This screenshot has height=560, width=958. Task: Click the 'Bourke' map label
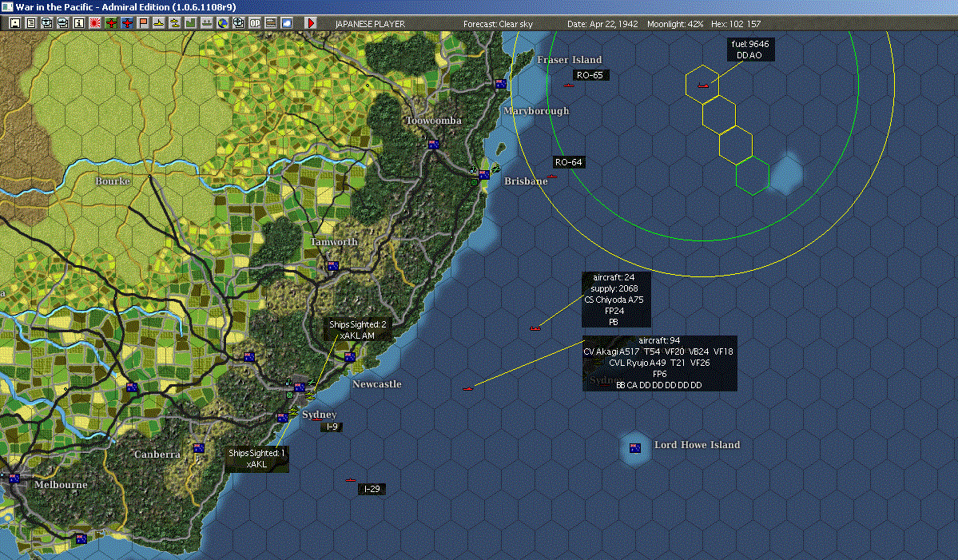tap(113, 181)
